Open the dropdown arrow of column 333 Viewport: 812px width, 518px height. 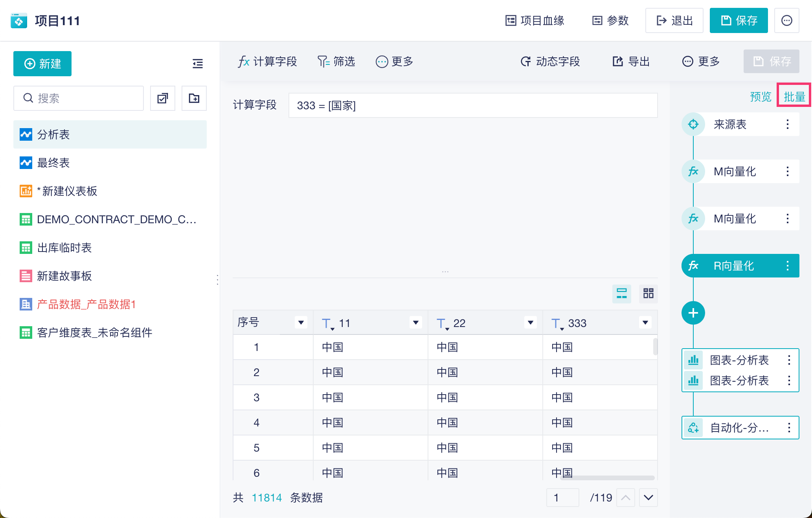pos(645,323)
